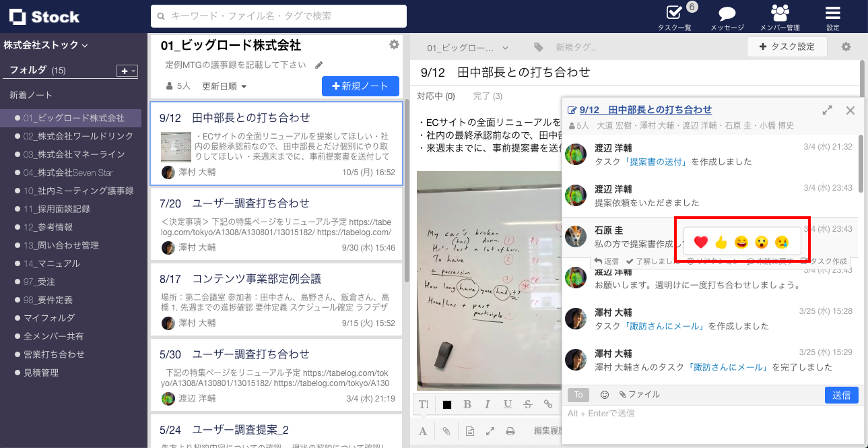Click the print icon in editor toolbar
Screen dimensions: 868x448
[x=510, y=431]
